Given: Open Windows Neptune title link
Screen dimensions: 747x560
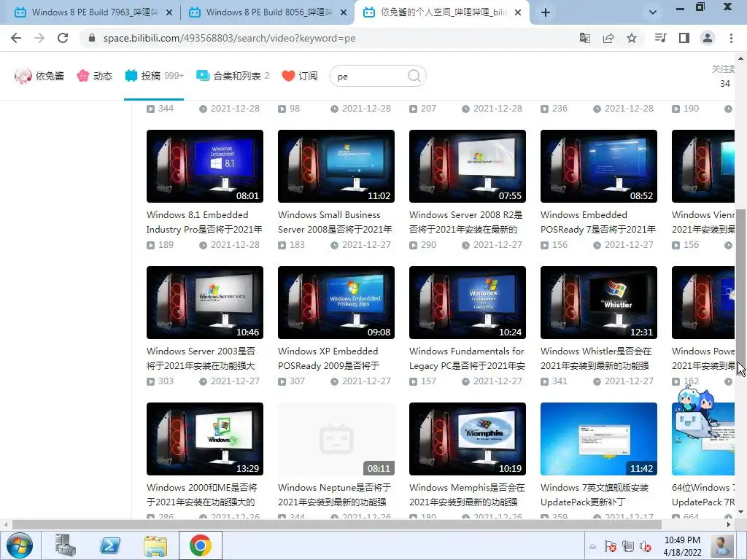Looking at the screenshot, I should (334, 494).
